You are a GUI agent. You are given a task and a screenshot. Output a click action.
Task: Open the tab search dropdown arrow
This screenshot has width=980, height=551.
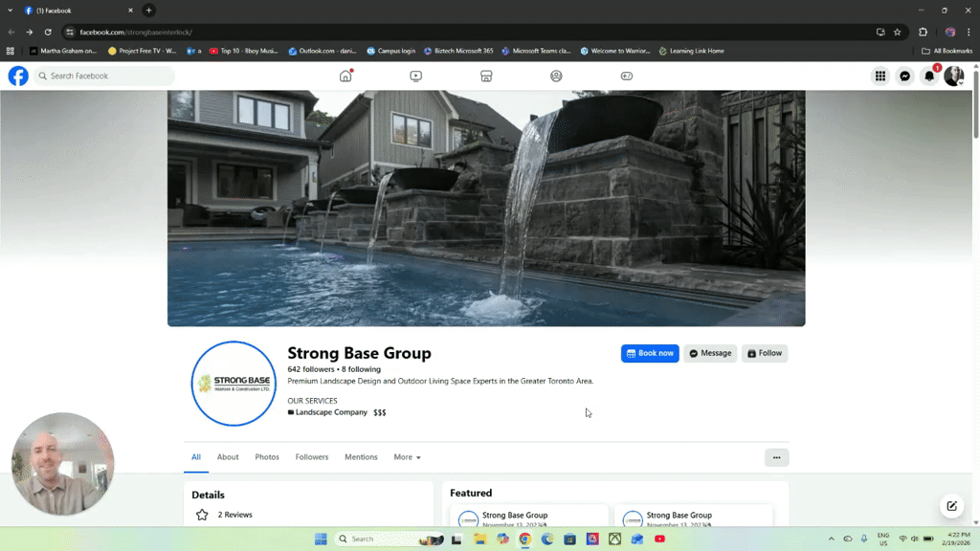click(10, 10)
